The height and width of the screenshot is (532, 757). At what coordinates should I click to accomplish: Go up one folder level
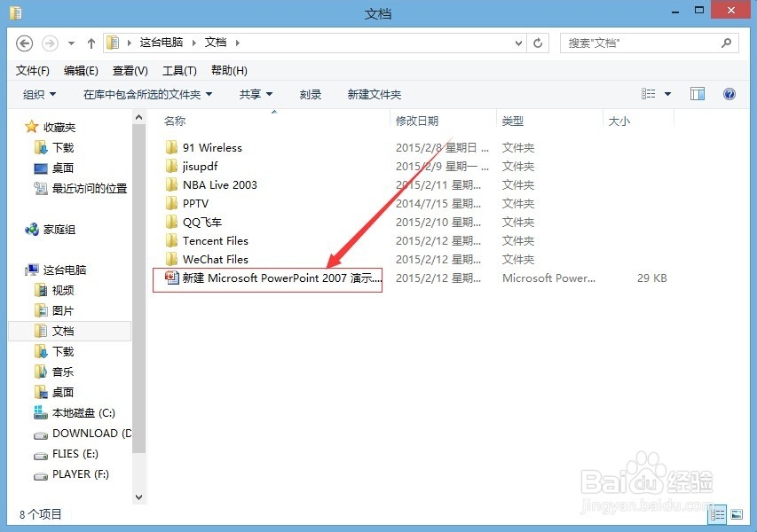point(91,43)
